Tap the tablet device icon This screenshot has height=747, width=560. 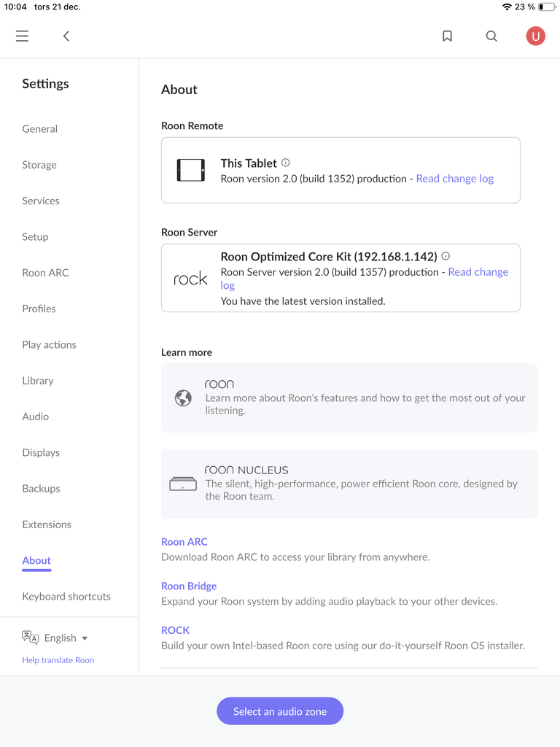pyautogui.click(x=191, y=170)
